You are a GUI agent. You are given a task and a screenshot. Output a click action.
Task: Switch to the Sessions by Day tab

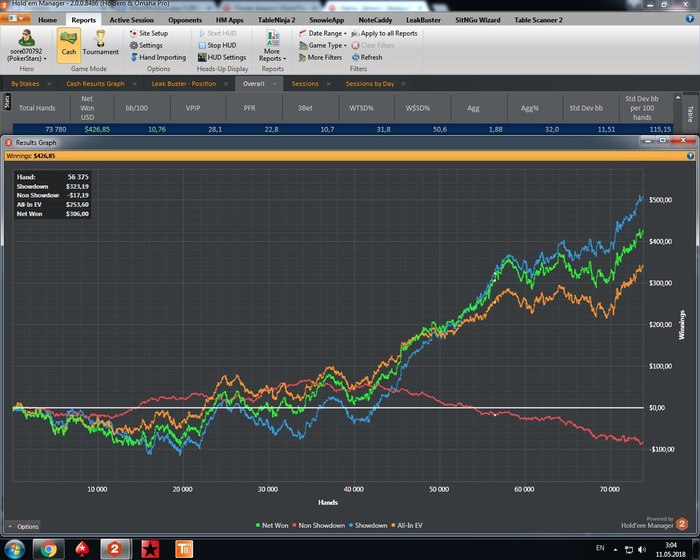370,84
